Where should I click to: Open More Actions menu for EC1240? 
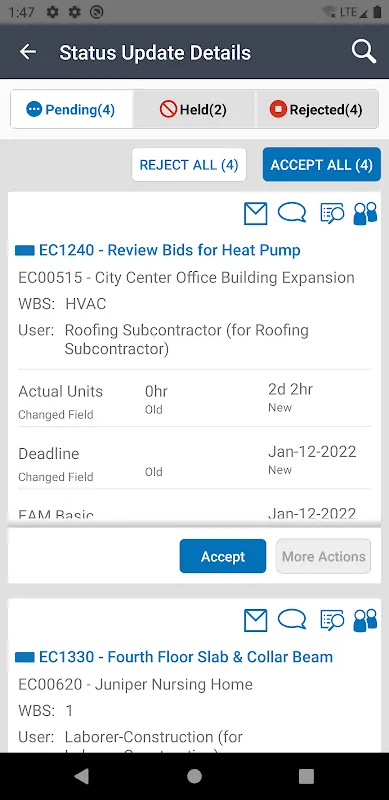(x=324, y=556)
